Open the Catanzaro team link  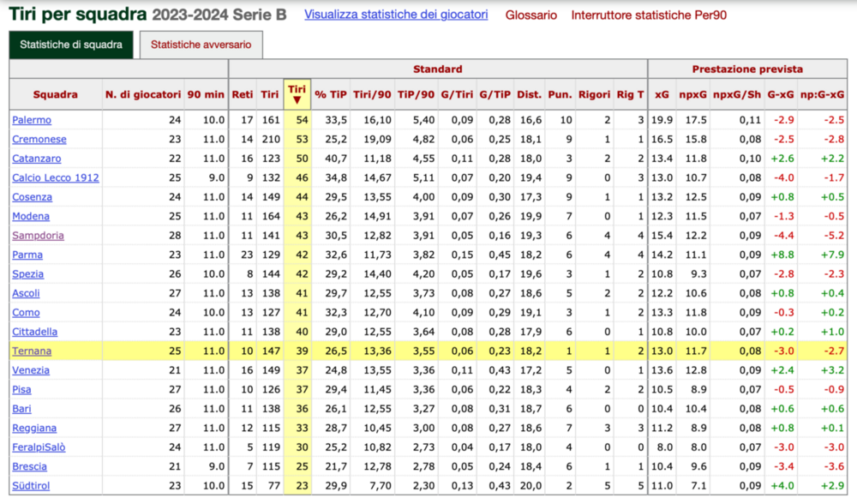coord(37,159)
